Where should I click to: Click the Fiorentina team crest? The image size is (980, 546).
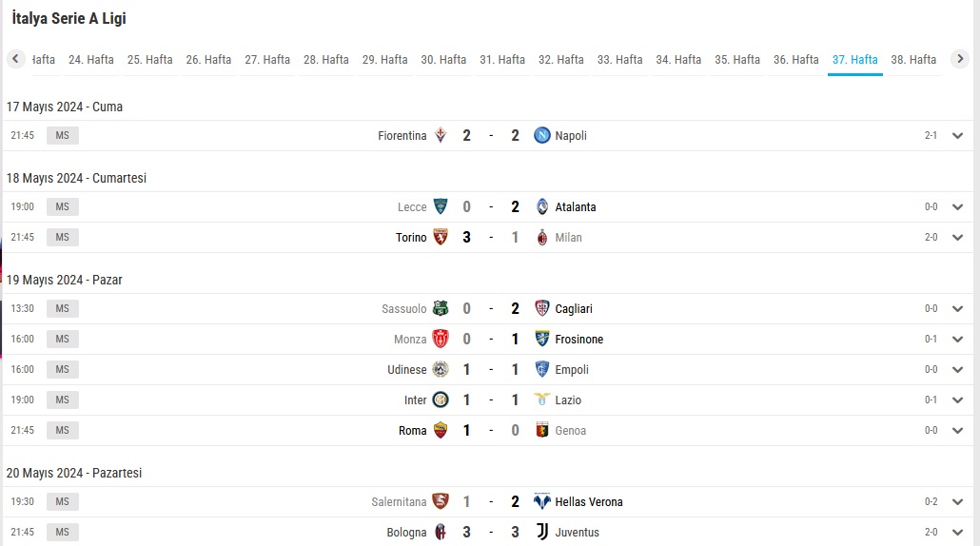tap(441, 136)
